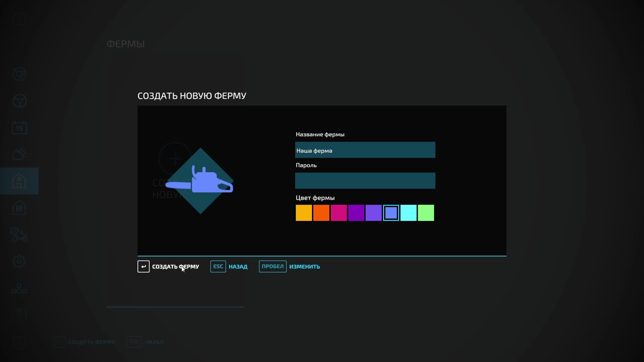644x362 pixels.
Task: Select the farms barn sidebar icon
Action: [19, 181]
